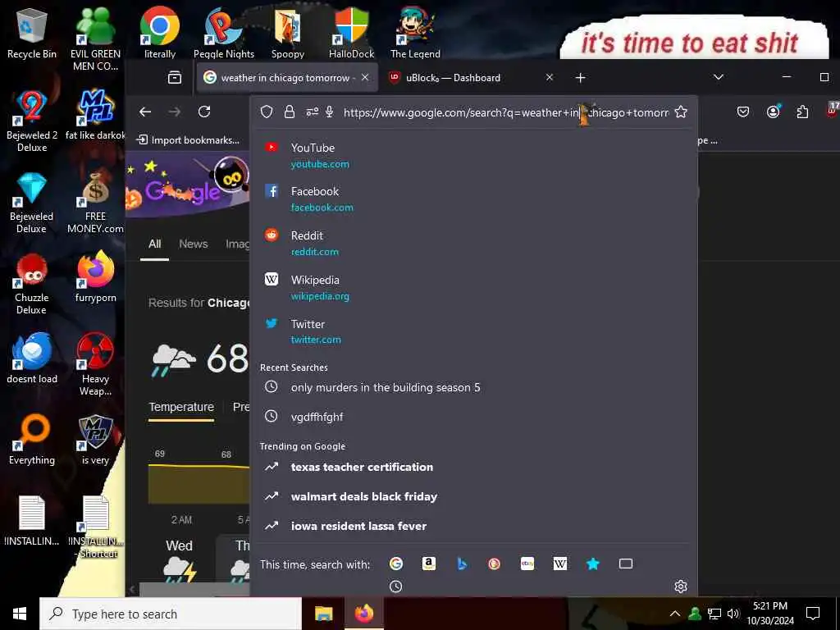Search with Google one-off icon
Image resolution: width=840 pixels, height=630 pixels.
396,564
